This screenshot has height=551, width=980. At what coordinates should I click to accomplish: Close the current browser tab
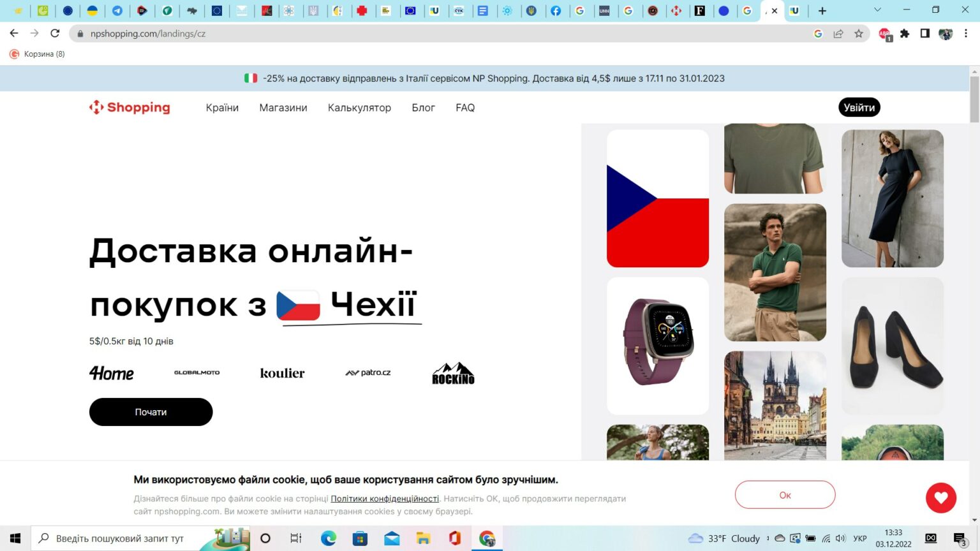point(775,10)
